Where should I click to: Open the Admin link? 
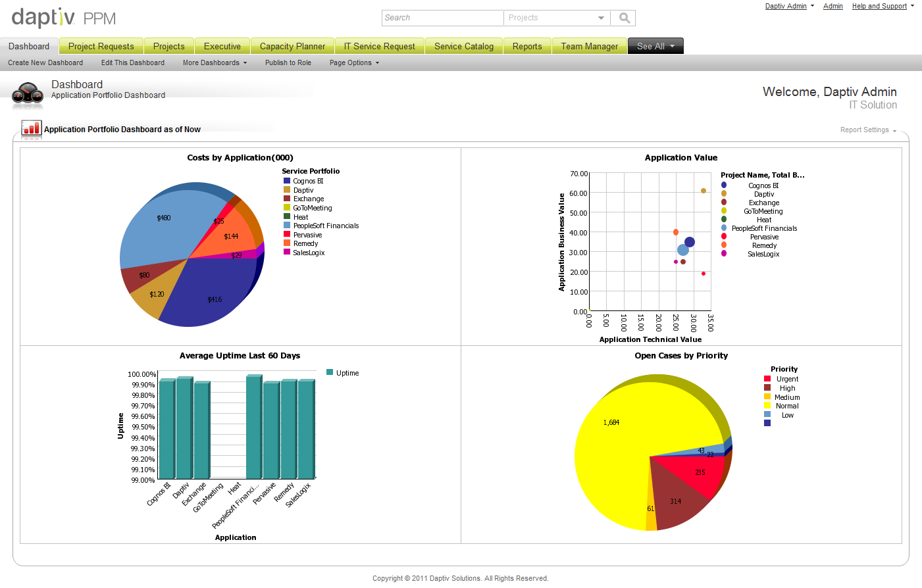coord(833,6)
